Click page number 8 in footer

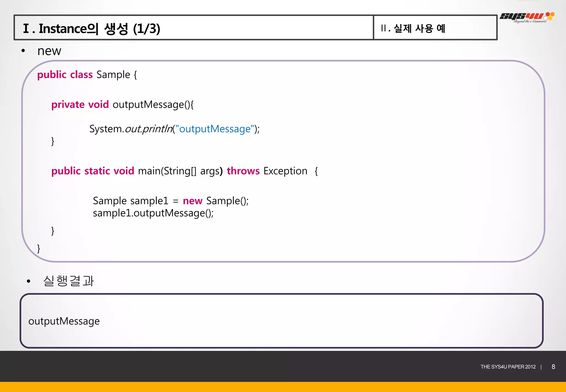click(553, 367)
